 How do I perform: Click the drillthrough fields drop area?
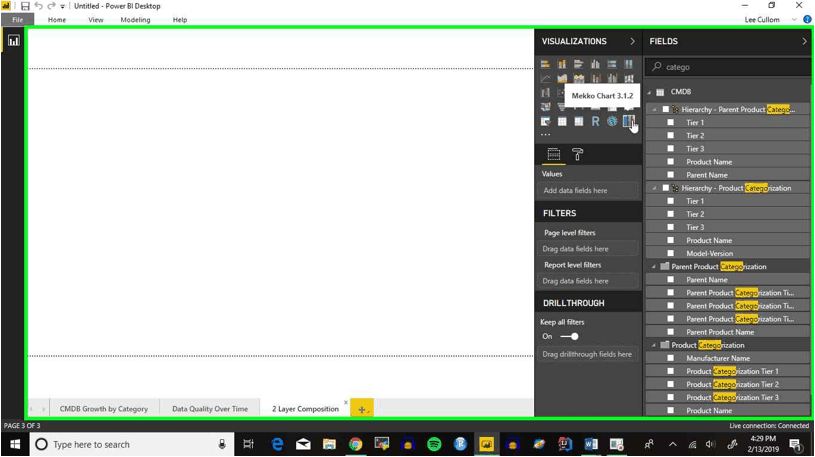point(588,354)
